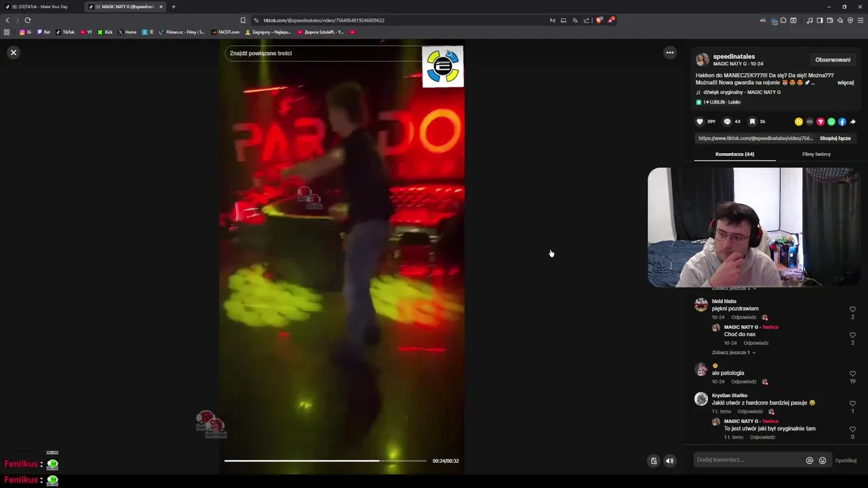Reload the page
Viewport: 868px width, 488px height.
click(x=27, y=20)
